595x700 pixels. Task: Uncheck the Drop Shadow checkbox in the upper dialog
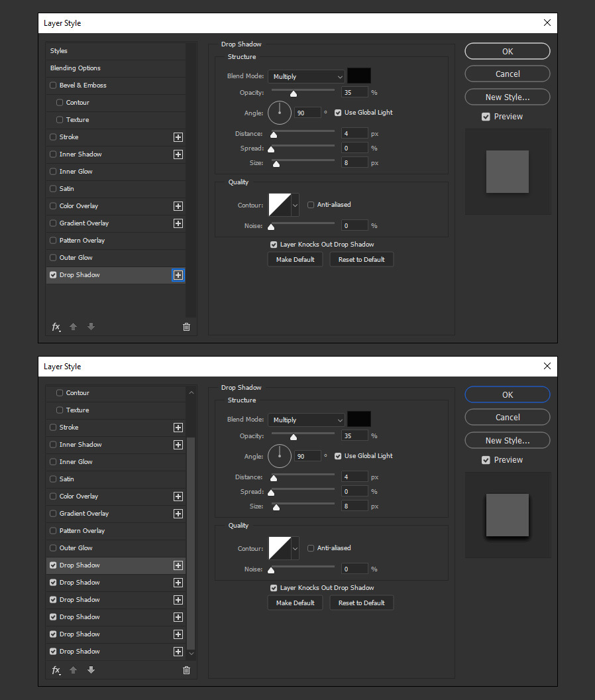(53, 275)
